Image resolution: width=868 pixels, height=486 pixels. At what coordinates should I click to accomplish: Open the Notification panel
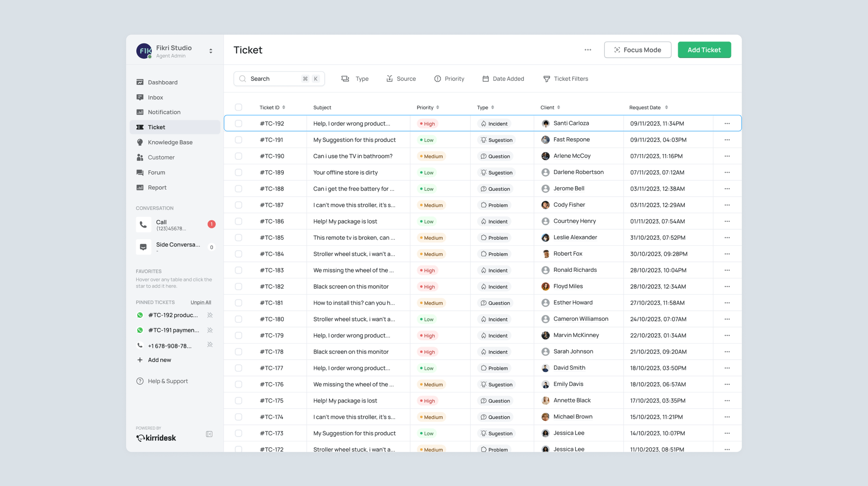click(164, 112)
